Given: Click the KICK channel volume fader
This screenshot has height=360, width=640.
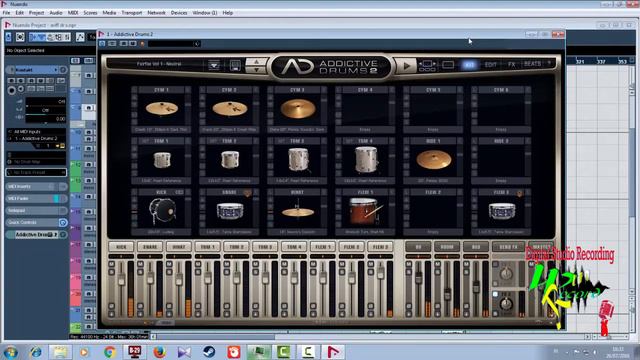Looking at the screenshot, I should [x=121, y=280].
